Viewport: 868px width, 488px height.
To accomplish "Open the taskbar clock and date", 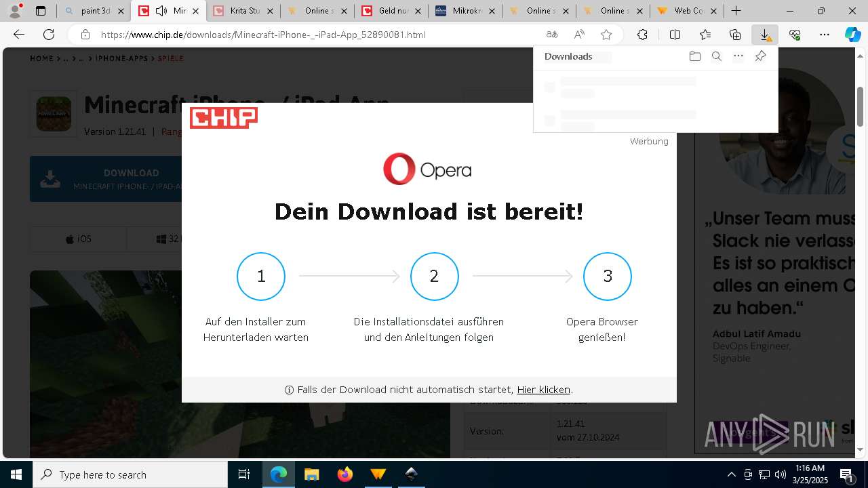I will [810, 474].
